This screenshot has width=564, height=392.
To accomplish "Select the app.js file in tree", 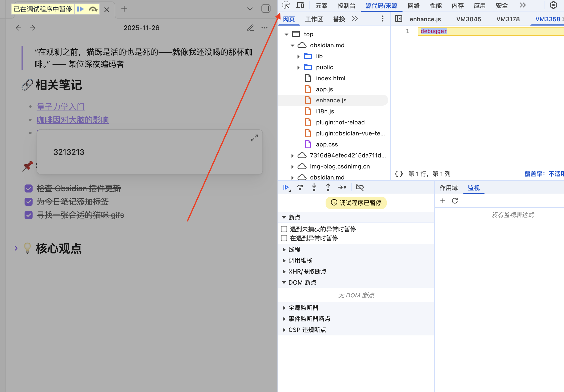I will click(324, 89).
